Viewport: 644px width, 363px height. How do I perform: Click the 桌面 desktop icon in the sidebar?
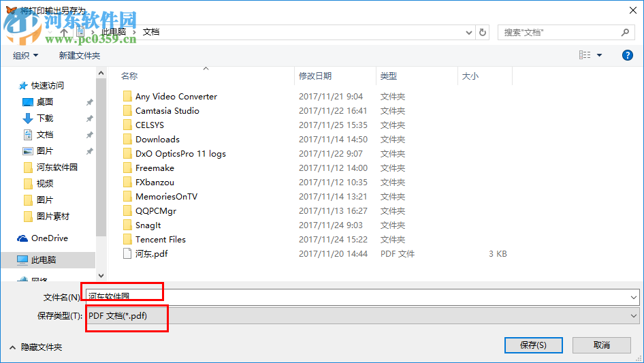(x=27, y=102)
